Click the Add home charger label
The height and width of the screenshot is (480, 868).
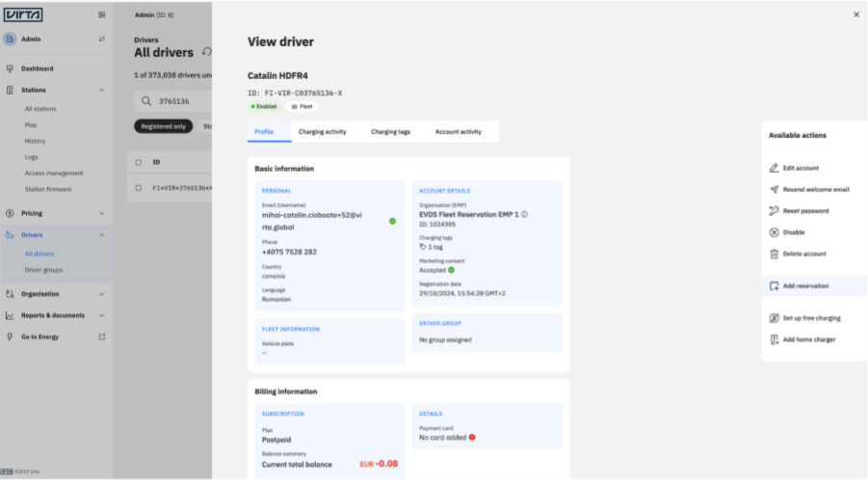point(809,340)
